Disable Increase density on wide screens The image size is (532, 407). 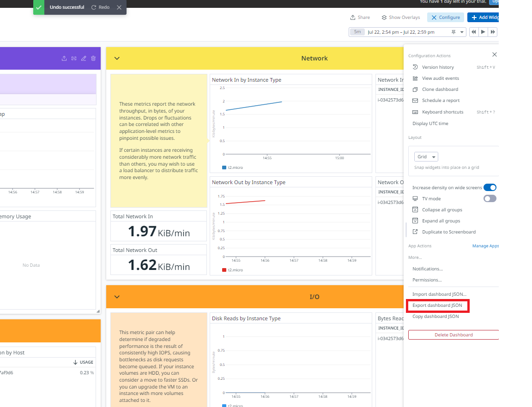point(490,187)
